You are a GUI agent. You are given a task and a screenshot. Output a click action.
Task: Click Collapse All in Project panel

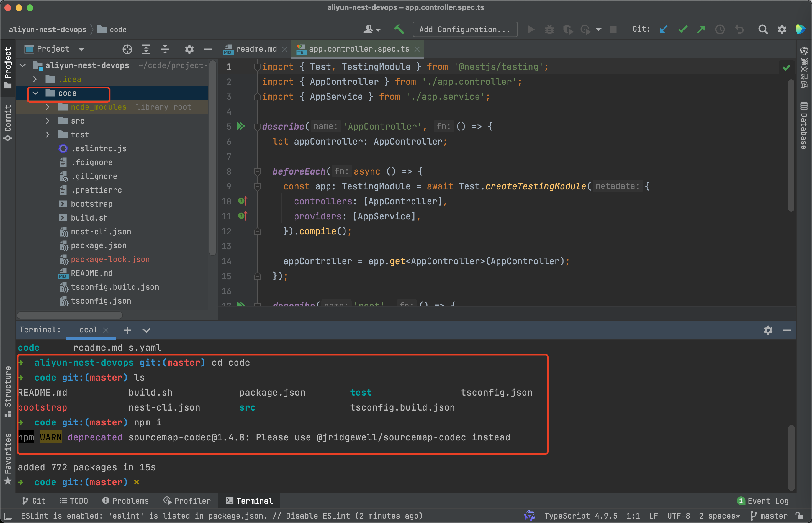[x=165, y=49]
